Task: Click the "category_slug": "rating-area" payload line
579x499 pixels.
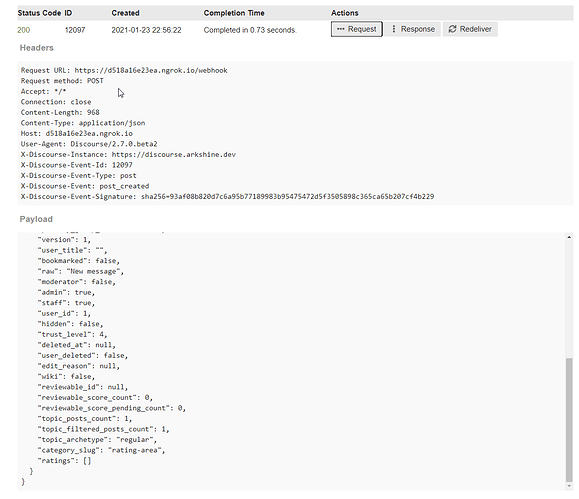Action: tap(102, 450)
